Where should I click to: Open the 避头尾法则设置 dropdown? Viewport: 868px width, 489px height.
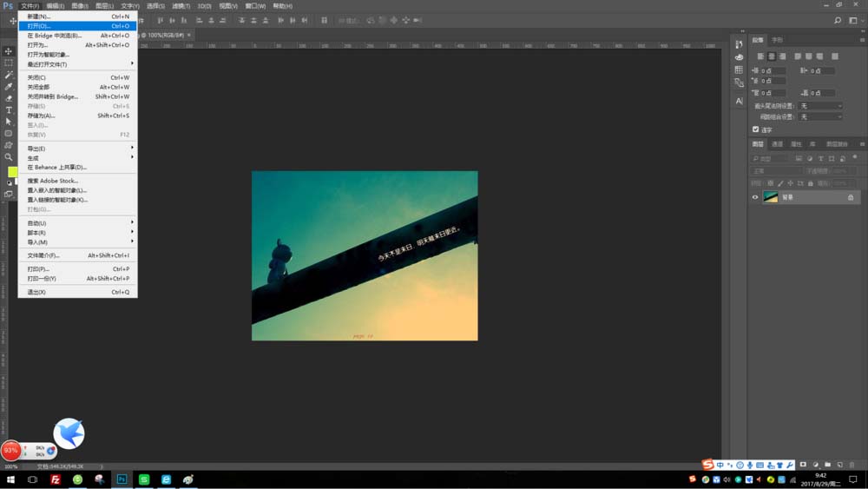[x=820, y=106]
